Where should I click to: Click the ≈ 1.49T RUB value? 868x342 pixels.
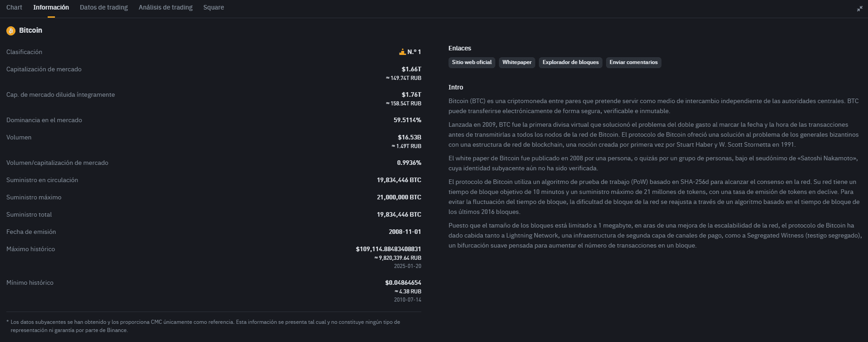tap(406, 146)
